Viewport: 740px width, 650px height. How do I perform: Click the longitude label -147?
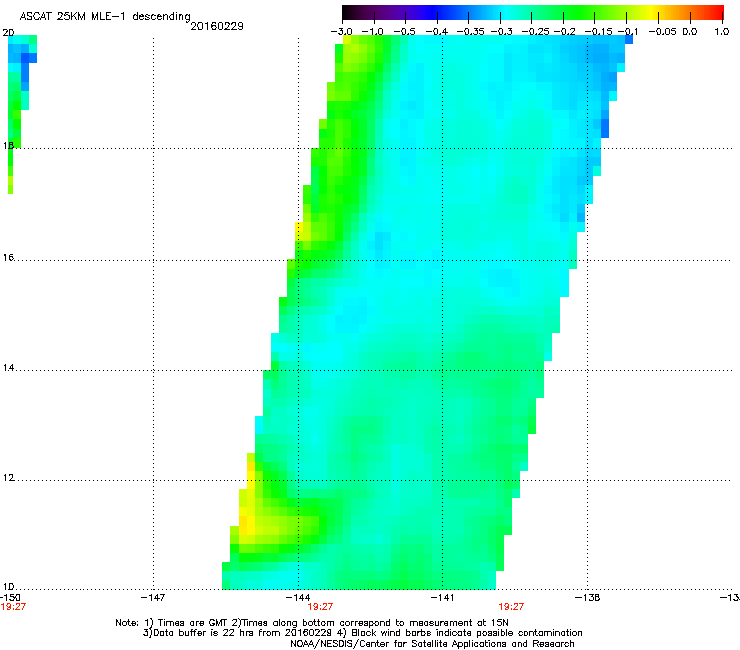click(153, 598)
